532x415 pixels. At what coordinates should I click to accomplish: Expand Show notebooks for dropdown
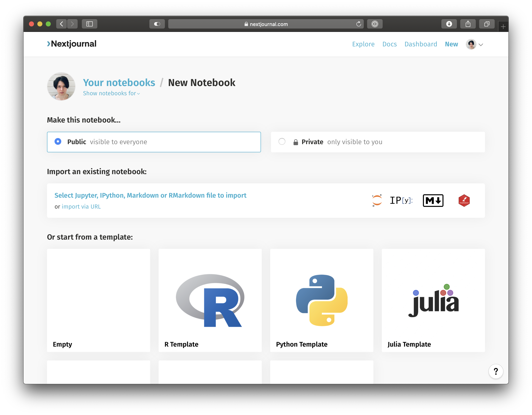[x=111, y=93]
